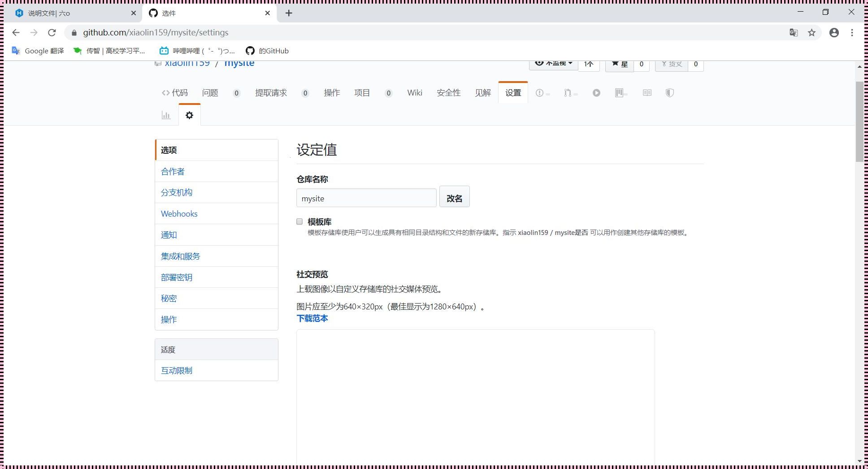Open the 哔哩哔哩 bookmark
The height and width of the screenshot is (469, 868).
coord(197,51)
